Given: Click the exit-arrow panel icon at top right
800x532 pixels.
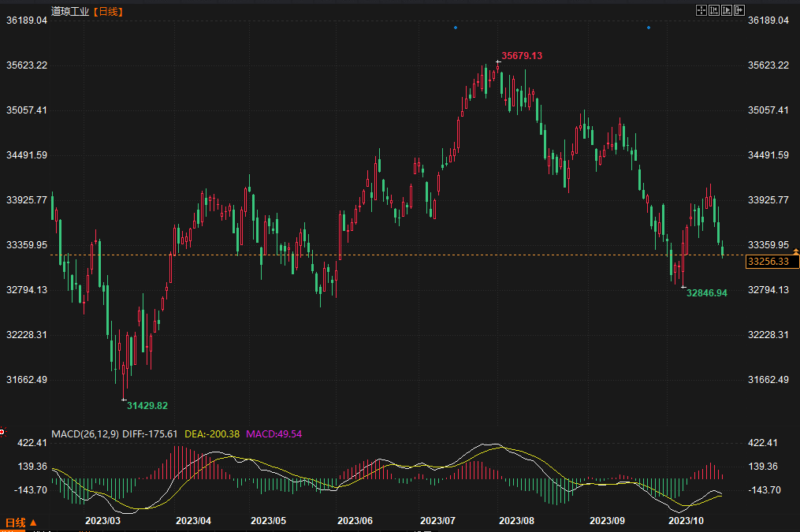Looking at the screenshot, I should coord(739,10).
